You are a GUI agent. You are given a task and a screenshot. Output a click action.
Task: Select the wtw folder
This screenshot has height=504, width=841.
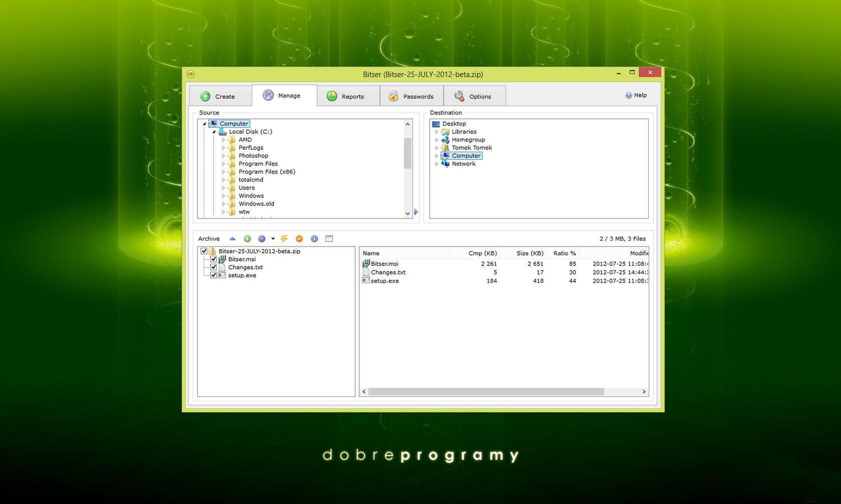pyautogui.click(x=244, y=212)
